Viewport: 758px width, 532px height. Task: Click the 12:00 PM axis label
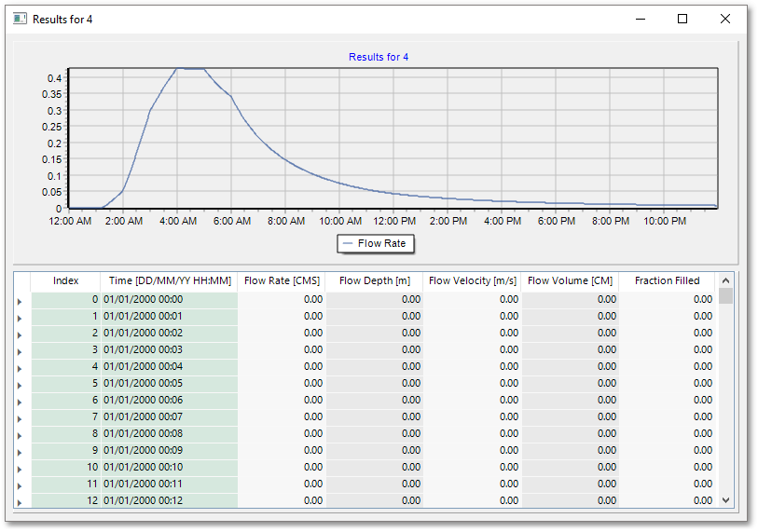(x=394, y=222)
